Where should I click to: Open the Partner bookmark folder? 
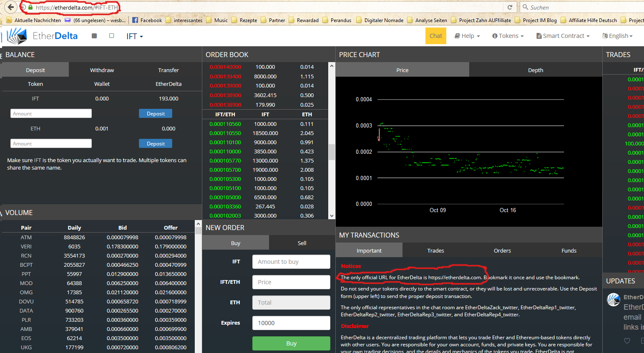click(x=273, y=20)
